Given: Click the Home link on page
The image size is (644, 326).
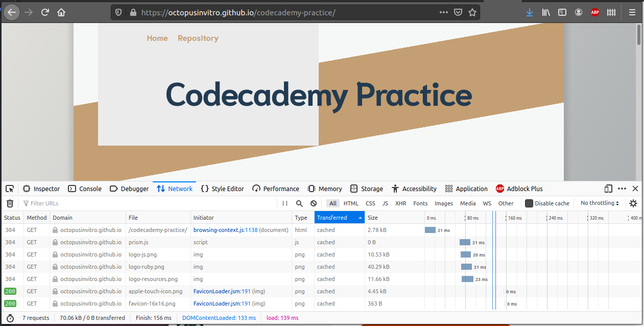Looking at the screenshot, I should [x=157, y=38].
